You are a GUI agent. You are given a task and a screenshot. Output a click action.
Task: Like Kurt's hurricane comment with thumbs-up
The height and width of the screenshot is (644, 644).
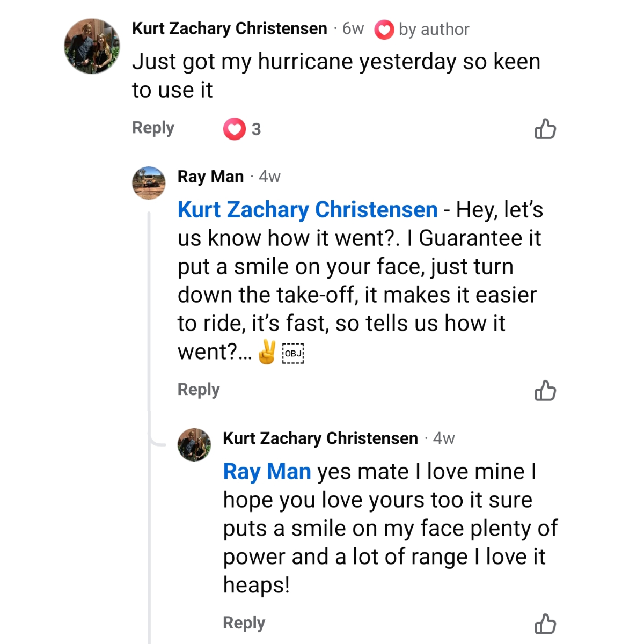click(x=545, y=129)
